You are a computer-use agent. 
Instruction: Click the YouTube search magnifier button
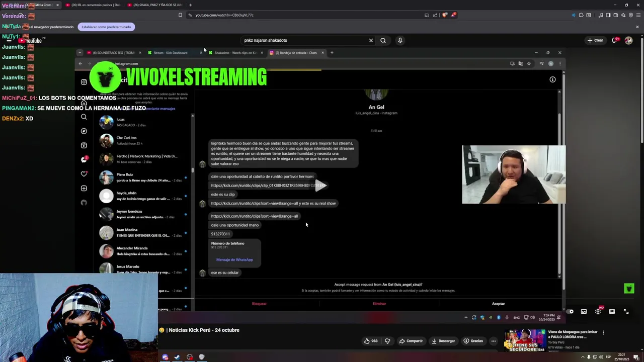pos(383,40)
